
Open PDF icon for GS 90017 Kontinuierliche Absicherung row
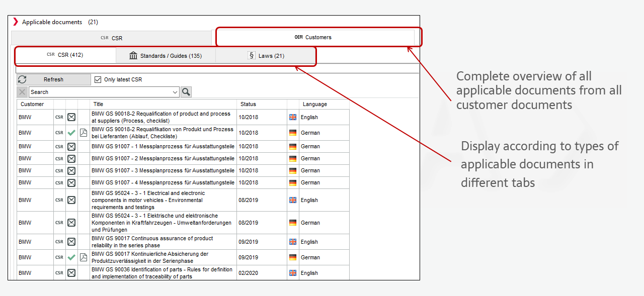[x=84, y=257]
